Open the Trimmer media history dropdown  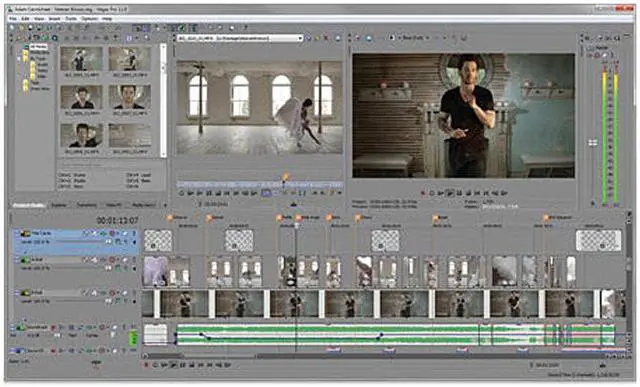300,38
